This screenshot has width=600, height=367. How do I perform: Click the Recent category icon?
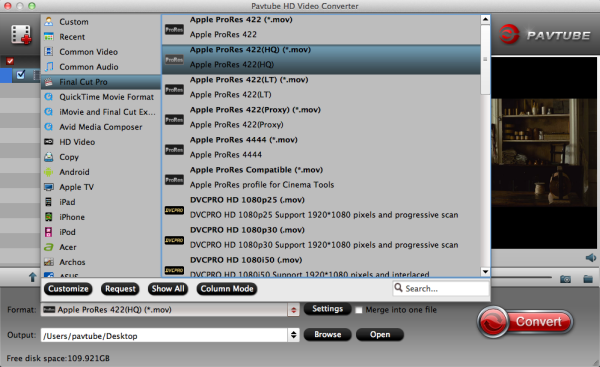pyautogui.click(x=49, y=37)
